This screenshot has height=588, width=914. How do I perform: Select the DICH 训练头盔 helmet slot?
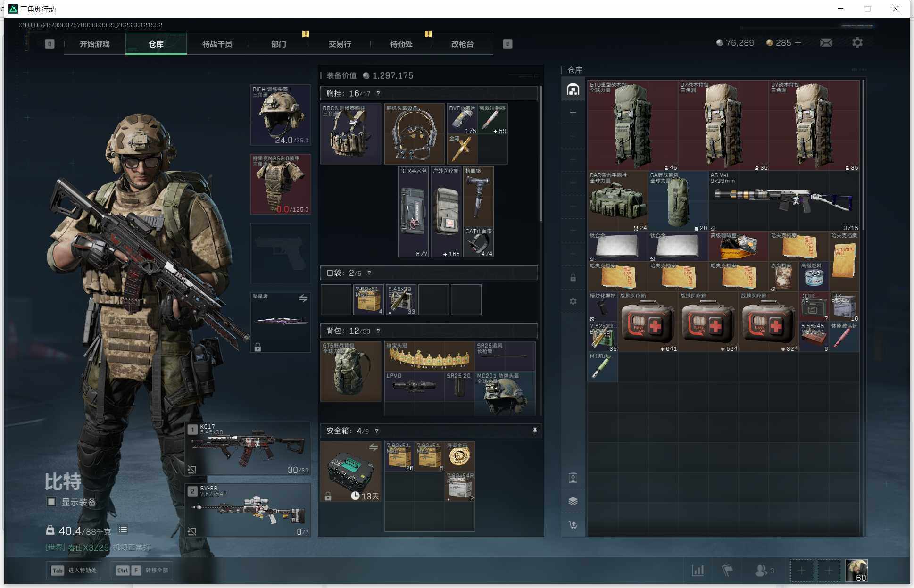pyautogui.click(x=281, y=115)
